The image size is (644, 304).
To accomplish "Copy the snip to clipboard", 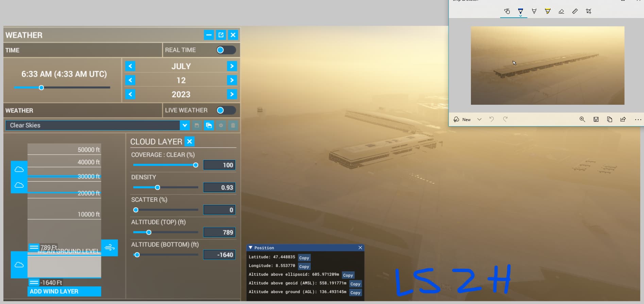I will pyautogui.click(x=610, y=119).
